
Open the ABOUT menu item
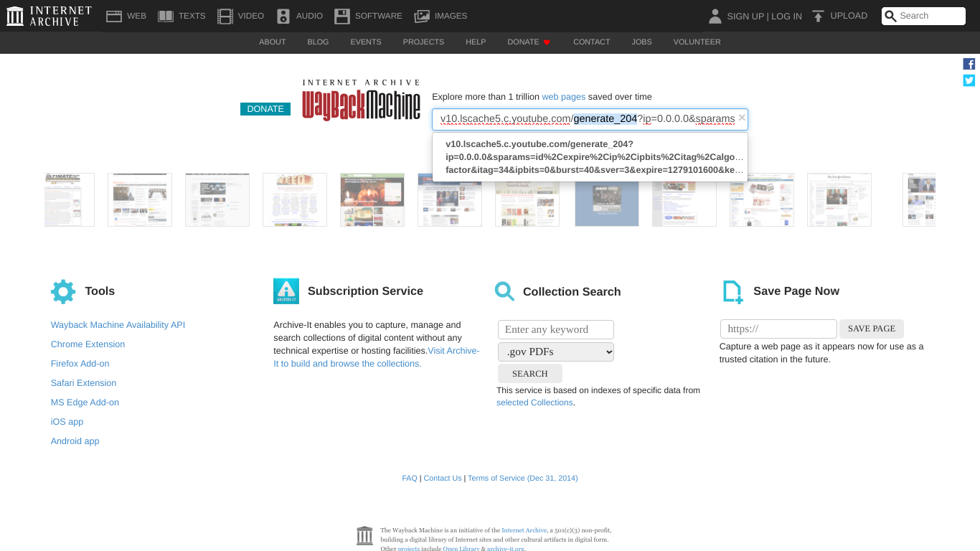point(272,42)
